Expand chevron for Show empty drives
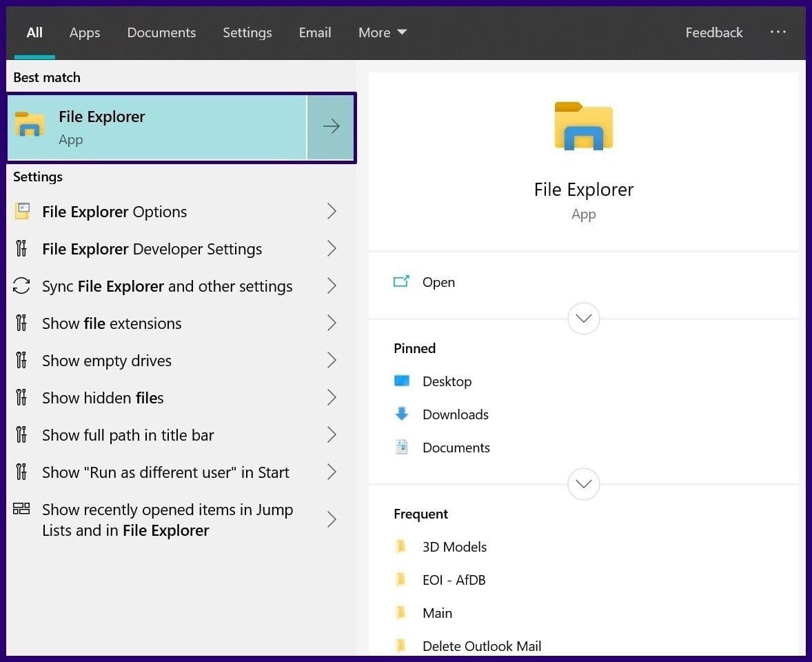This screenshot has width=812, height=662. tap(332, 360)
